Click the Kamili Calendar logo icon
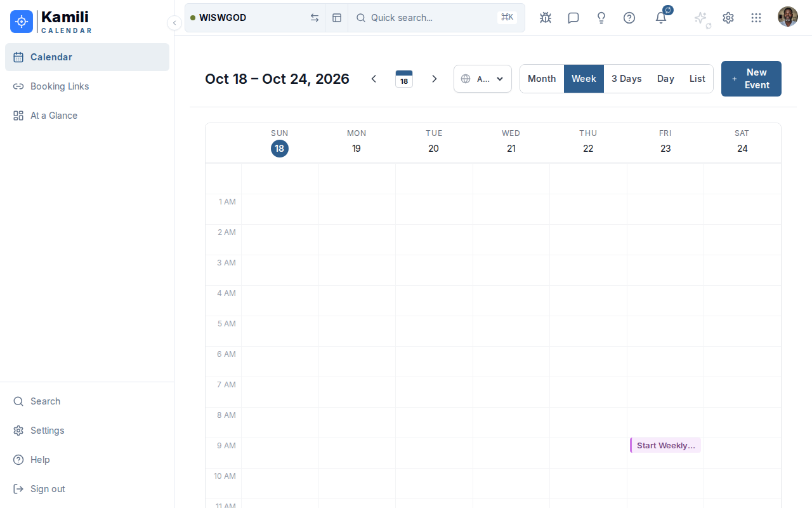The width and height of the screenshot is (812, 508). (22, 22)
